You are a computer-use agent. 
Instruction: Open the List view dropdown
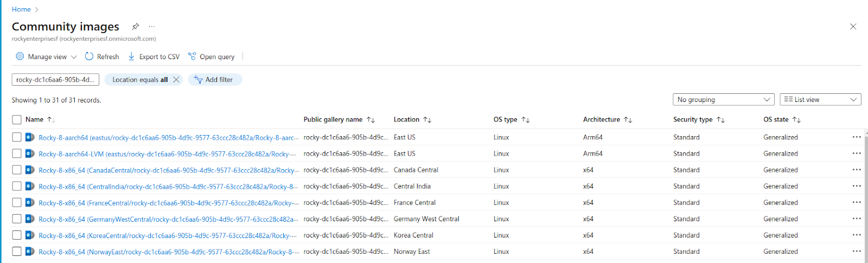tap(820, 100)
